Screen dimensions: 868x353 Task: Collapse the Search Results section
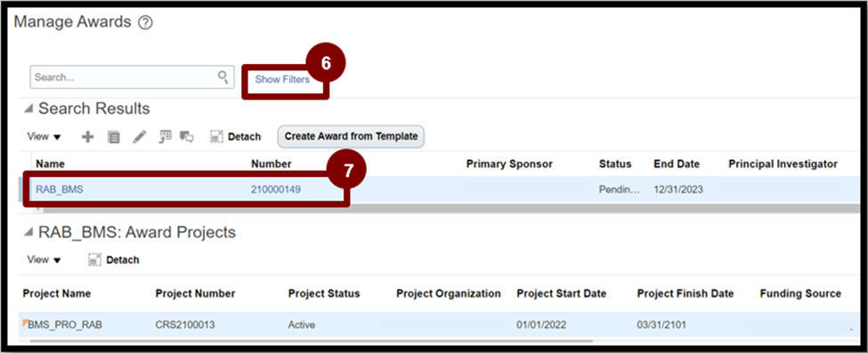coord(28,109)
